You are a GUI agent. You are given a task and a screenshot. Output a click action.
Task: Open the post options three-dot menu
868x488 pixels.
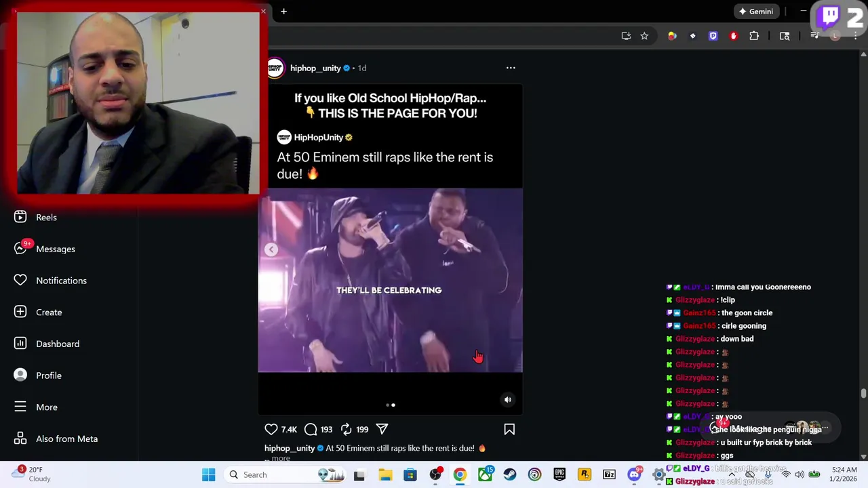click(511, 68)
